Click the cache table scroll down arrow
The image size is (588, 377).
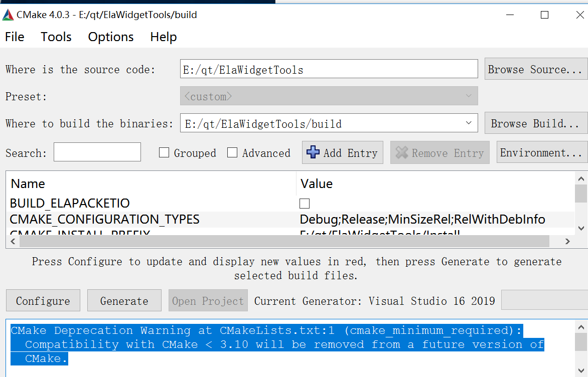pyautogui.click(x=581, y=228)
